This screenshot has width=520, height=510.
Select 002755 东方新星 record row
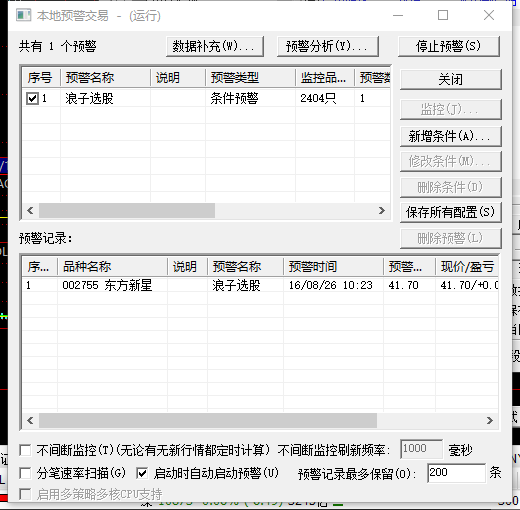pyautogui.click(x=260, y=285)
